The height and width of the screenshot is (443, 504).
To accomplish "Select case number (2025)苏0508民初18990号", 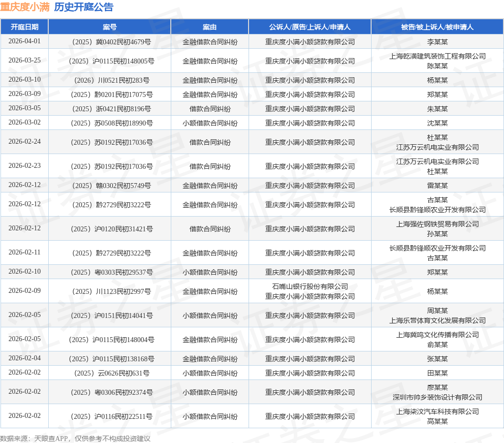I will tap(110, 123).
